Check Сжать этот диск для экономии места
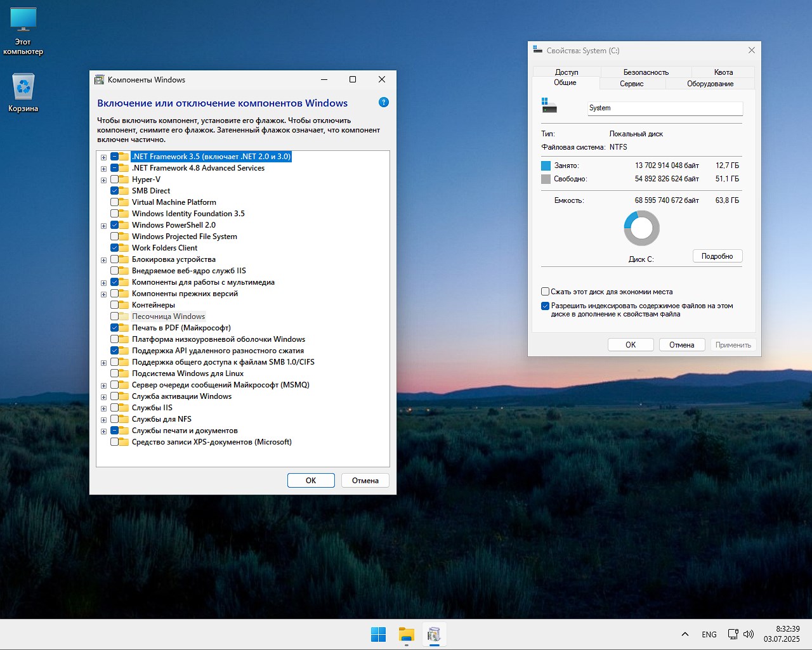Image resolution: width=812 pixels, height=650 pixels. click(x=545, y=292)
